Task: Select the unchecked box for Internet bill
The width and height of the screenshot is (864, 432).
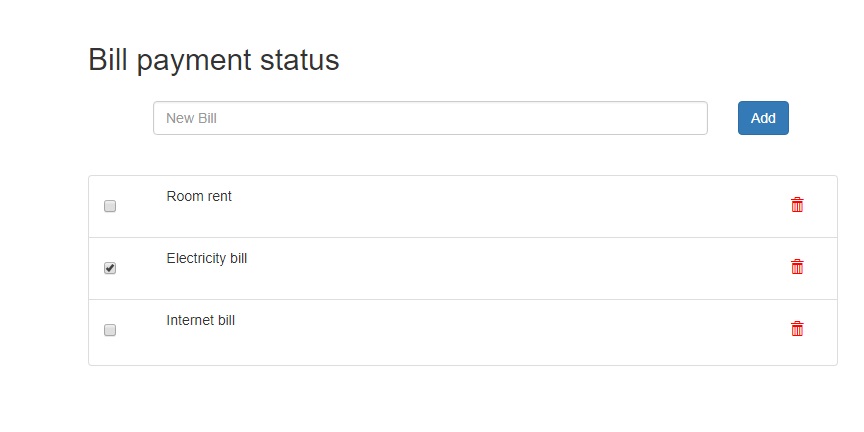Action: (x=110, y=330)
